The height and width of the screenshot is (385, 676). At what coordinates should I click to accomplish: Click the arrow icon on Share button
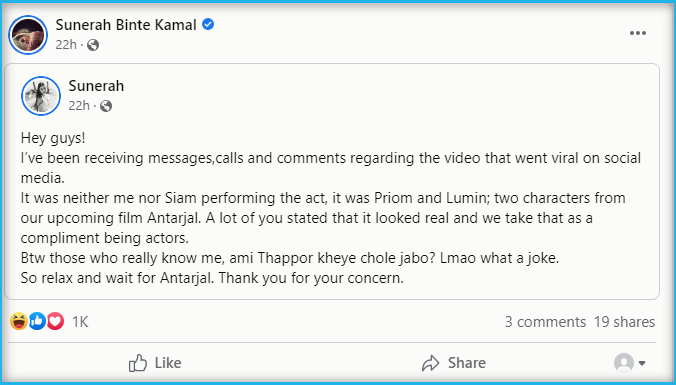pyautogui.click(x=430, y=363)
